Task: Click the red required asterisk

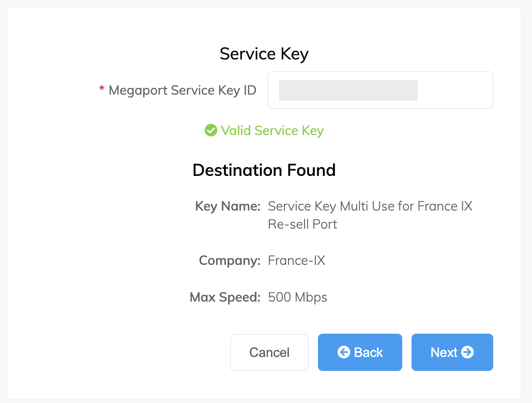Action: pyautogui.click(x=101, y=88)
